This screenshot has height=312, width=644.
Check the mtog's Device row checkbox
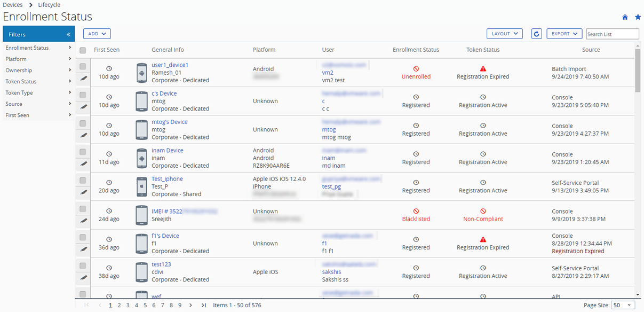pos(83,123)
